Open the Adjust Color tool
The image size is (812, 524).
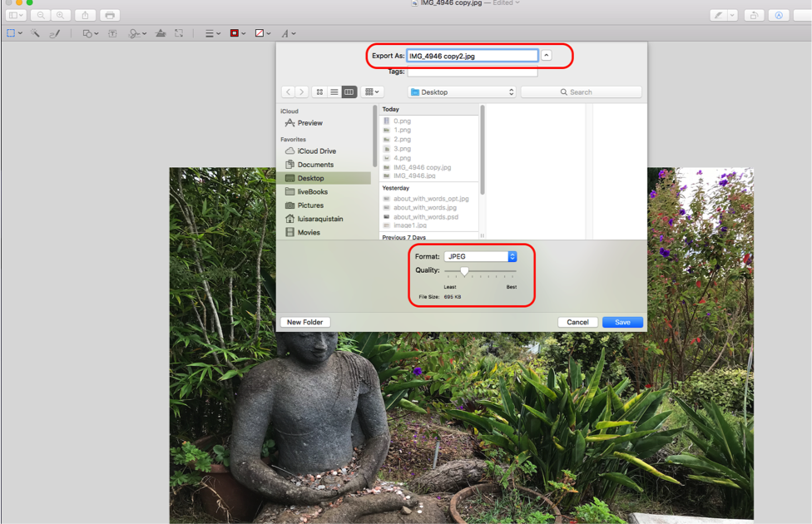(x=161, y=33)
